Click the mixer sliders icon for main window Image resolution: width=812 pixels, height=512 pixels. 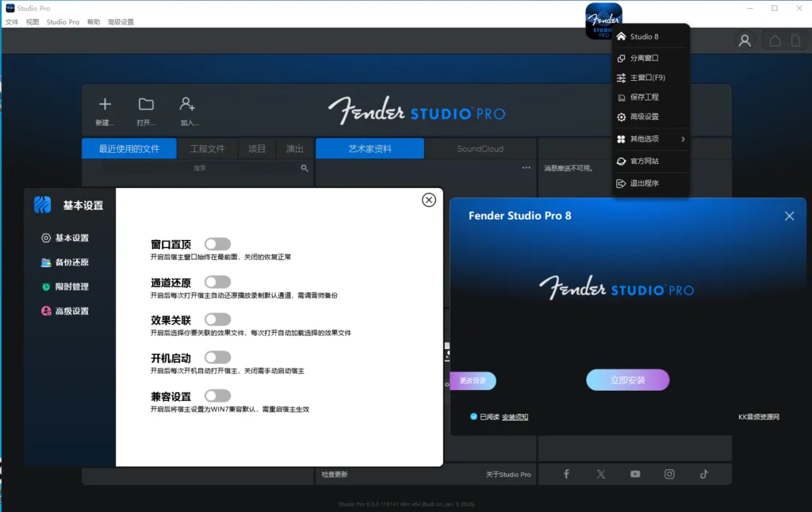(621, 78)
